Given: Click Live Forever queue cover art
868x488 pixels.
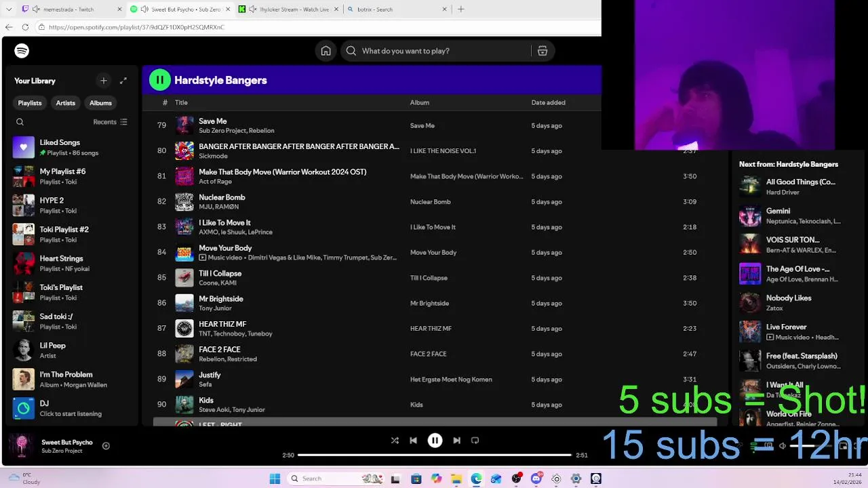Looking at the screenshot, I should pyautogui.click(x=750, y=331).
